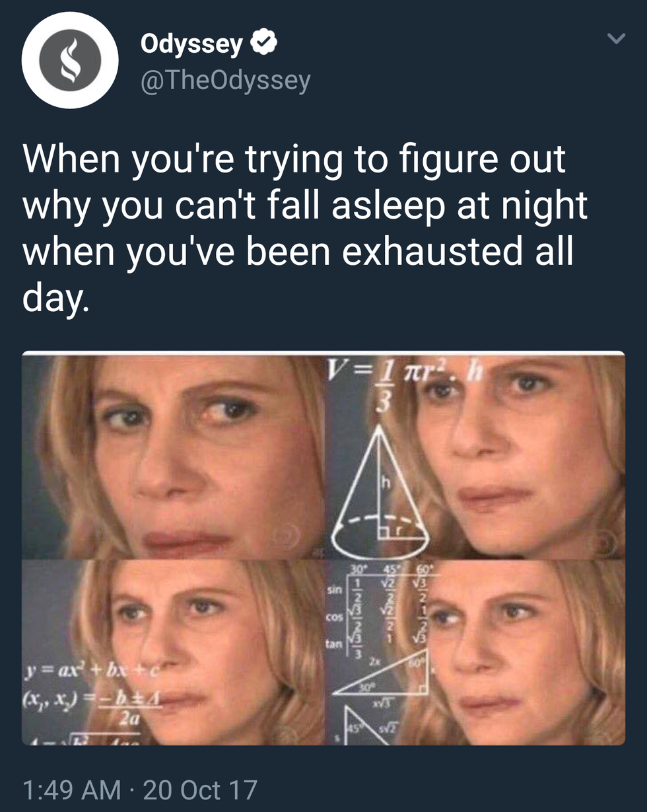Screen dimensions: 647x812
Task: Open the bottom-right meme panel
Action: click(x=475, y=652)
